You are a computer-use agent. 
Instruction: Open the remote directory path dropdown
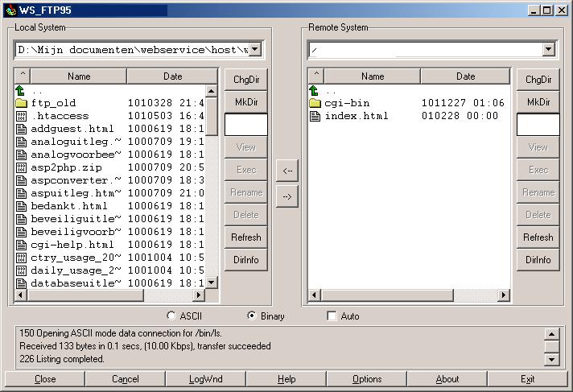(x=548, y=50)
